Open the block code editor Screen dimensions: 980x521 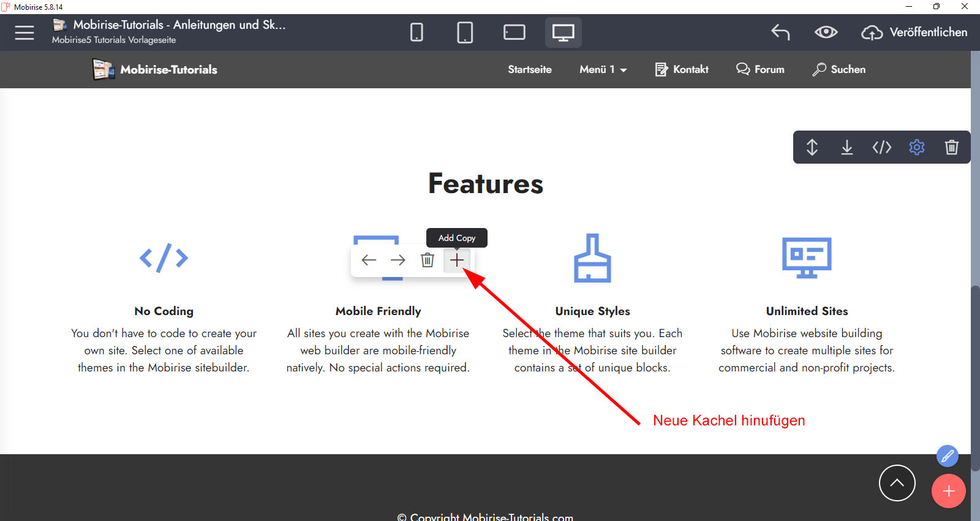[x=882, y=147]
